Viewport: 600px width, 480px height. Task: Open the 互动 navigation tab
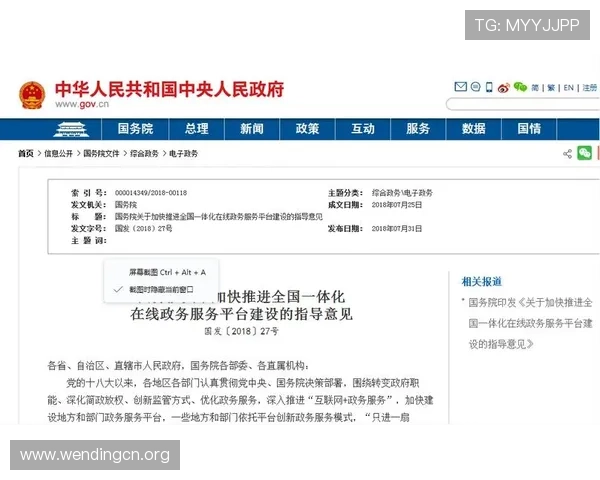pyautogui.click(x=363, y=129)
